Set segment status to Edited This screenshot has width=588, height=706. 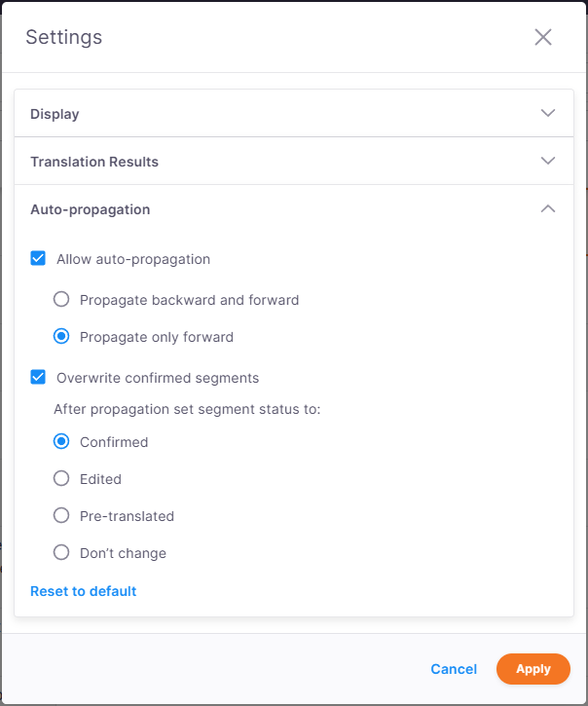pyautogui.click(x=61, y=479)
